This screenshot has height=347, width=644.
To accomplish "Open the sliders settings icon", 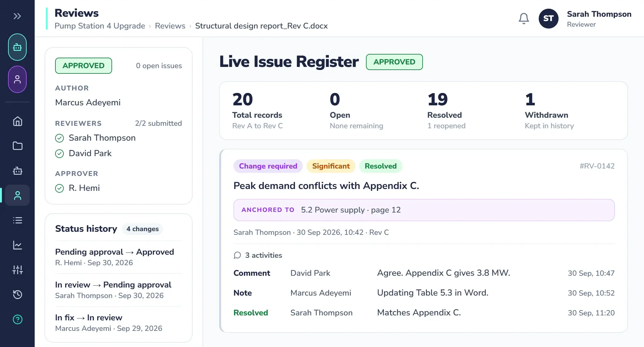I will click(x=17, y=270).
